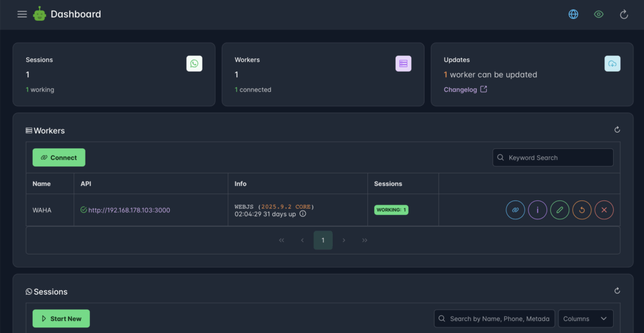Screen dimensions: 644x333
Task: Refresh the Sessions panel
Action: tap(617, 291)
